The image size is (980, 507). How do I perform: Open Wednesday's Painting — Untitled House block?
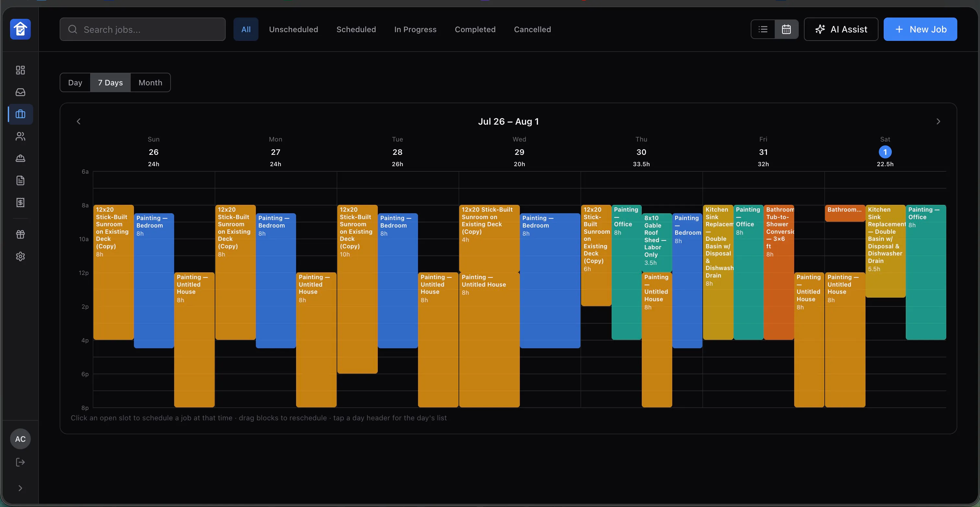tap(489, 340)
